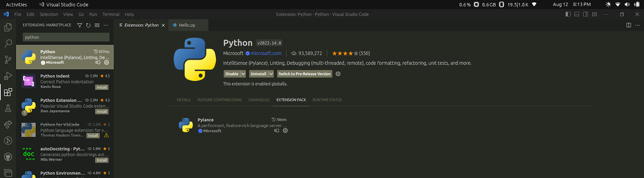Image resolution: width=644 pixels, height=178 pixels.
Task: Open the microsoft.com publisher link
Action: (x=266, y=53)
